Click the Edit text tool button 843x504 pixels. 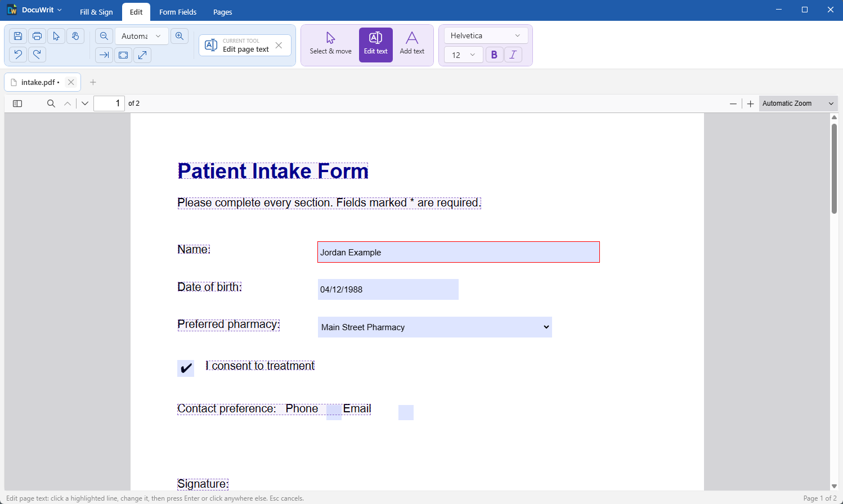(x=376, y=44)
